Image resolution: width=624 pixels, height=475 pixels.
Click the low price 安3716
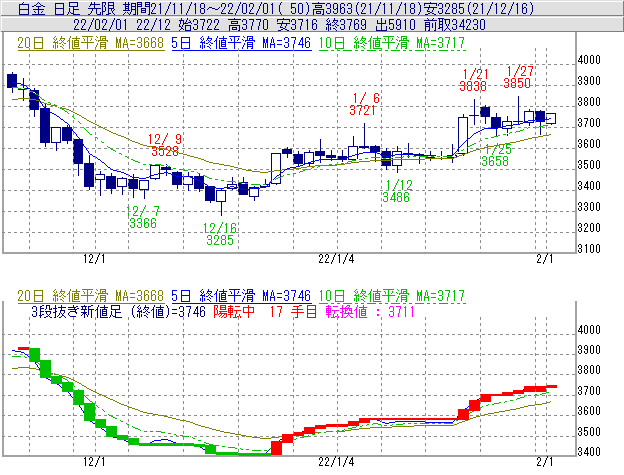tap(297, 25)
